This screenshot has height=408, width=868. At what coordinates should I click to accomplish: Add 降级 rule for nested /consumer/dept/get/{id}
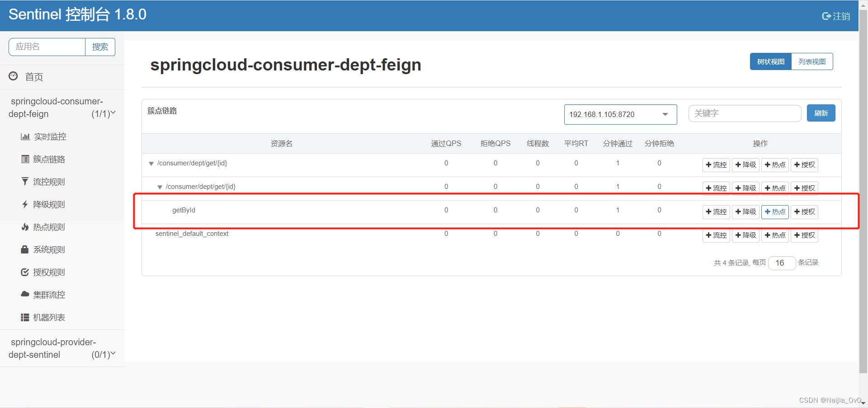(745, 188)
